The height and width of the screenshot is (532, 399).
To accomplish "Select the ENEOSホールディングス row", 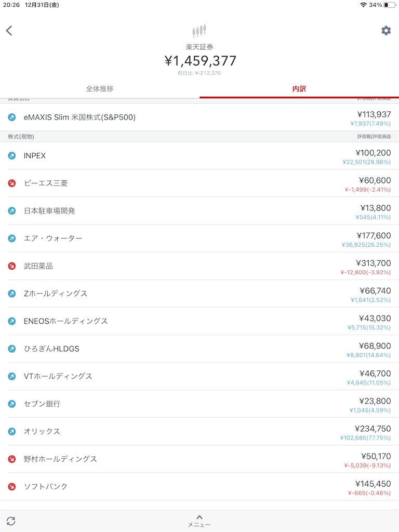I will (199, 321).
